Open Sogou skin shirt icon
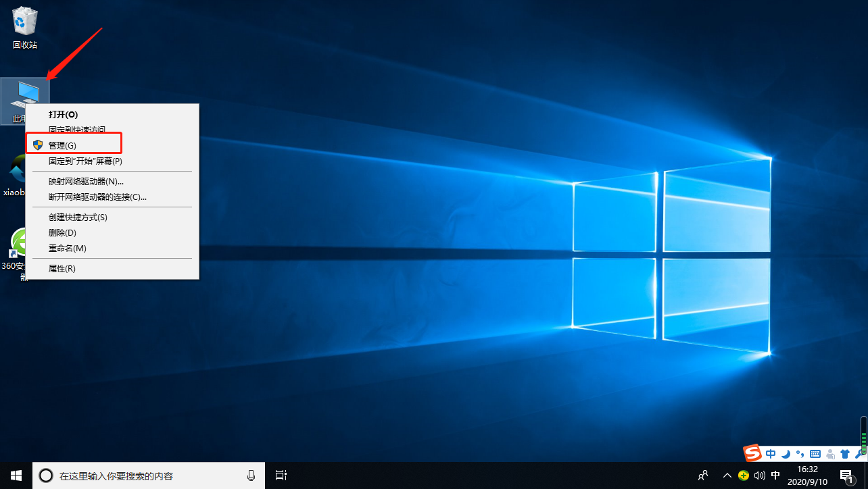This screenshot has height=489, width=868. [845, 453]
